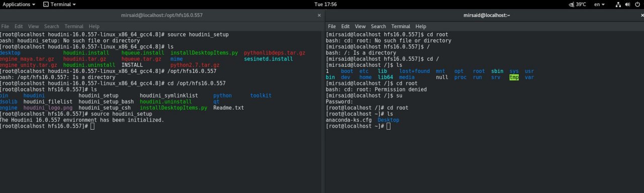
Task: Click pythonlibdeps.tar.gz in left terminal
Action: (x=275, y=53)
